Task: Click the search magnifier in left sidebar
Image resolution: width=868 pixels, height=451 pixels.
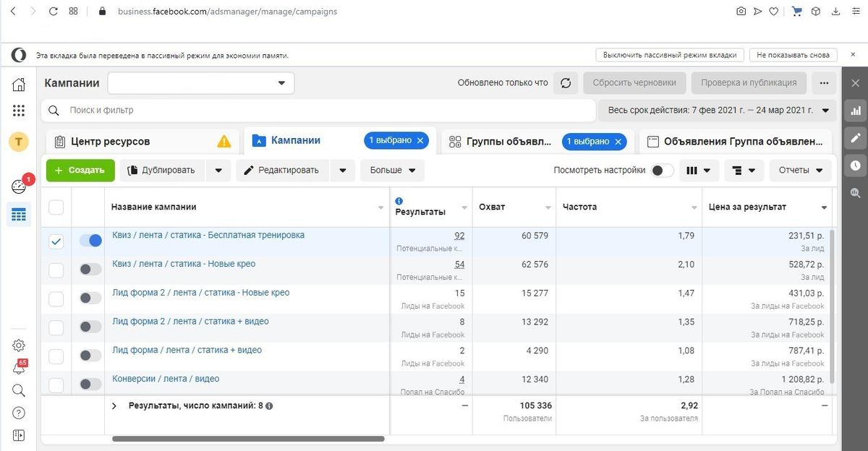Action: click(19, 390)
